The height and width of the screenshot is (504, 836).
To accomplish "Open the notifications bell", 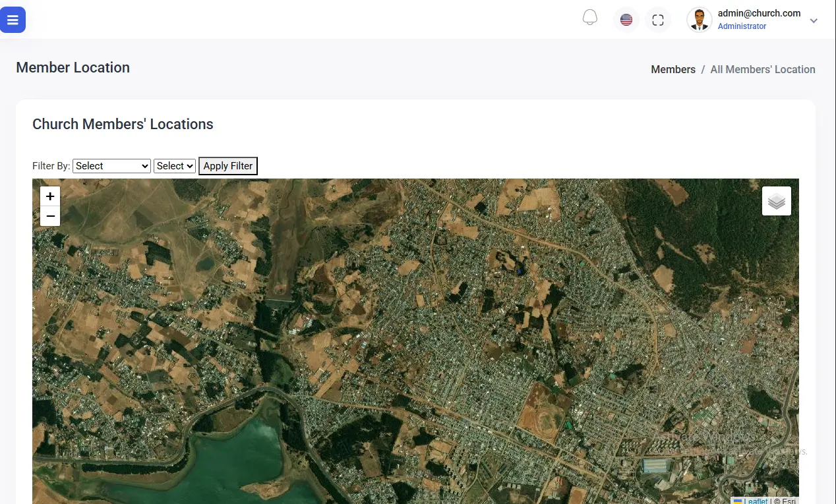I will pos(590,18).
